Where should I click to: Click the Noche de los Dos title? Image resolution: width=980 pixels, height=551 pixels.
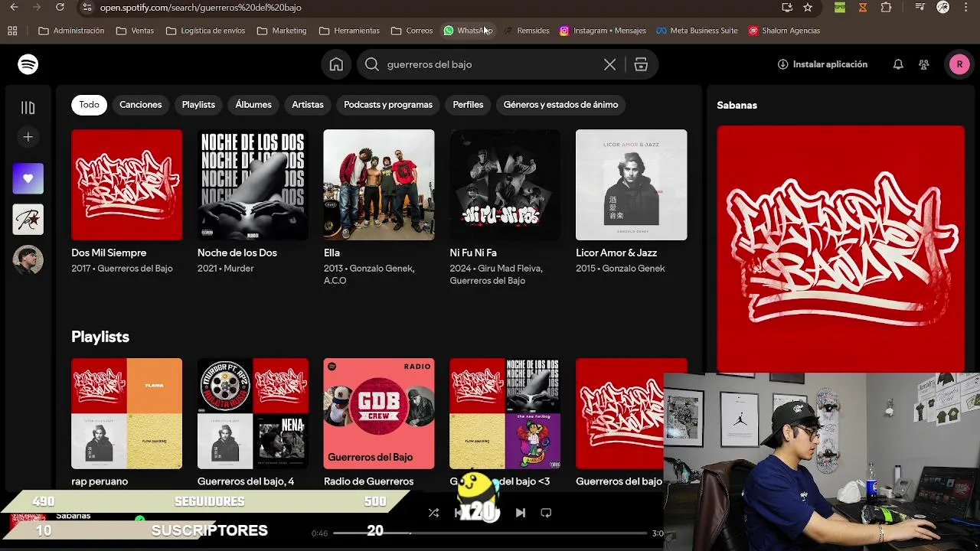click(237, 253)
